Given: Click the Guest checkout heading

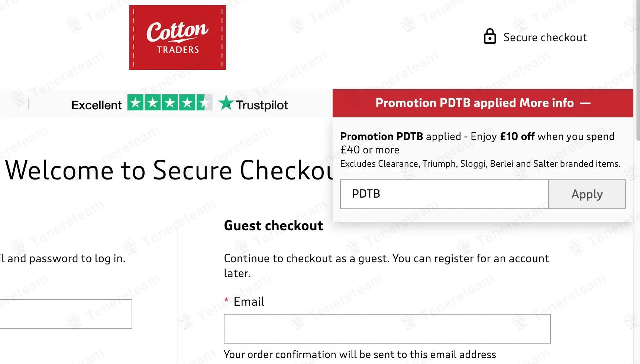Looking at the screenshot, I should click(274, 226).
